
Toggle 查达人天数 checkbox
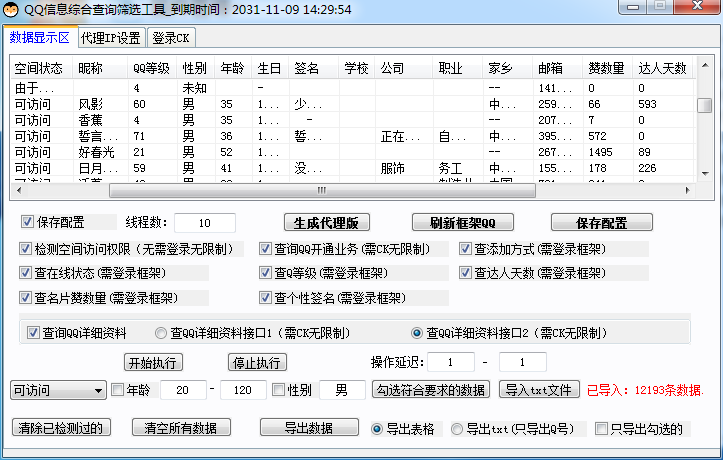point(465,273)
